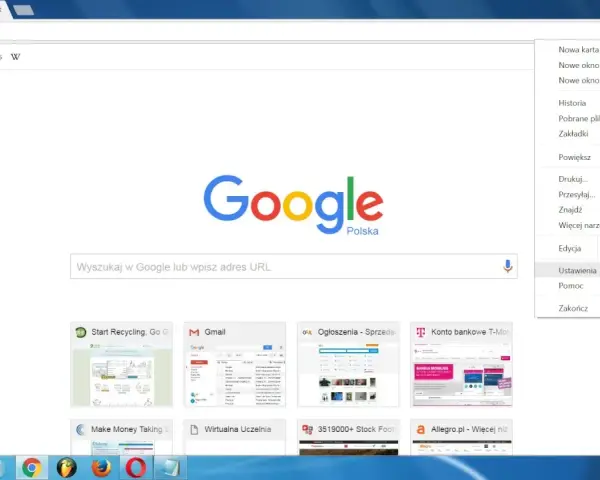Click the Gmail tile title text
600x480 pixels.
215,332
